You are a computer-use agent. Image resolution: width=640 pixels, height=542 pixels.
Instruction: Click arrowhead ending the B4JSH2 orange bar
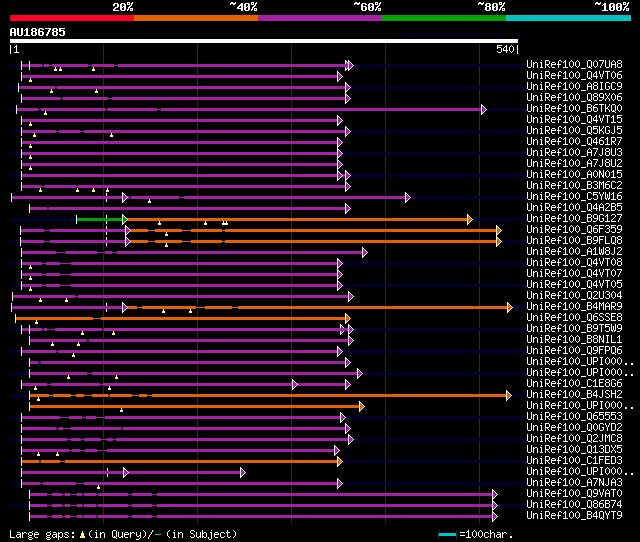510,395
